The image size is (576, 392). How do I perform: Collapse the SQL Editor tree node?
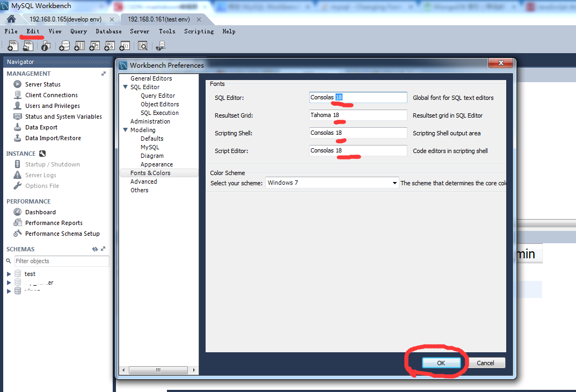125,86
